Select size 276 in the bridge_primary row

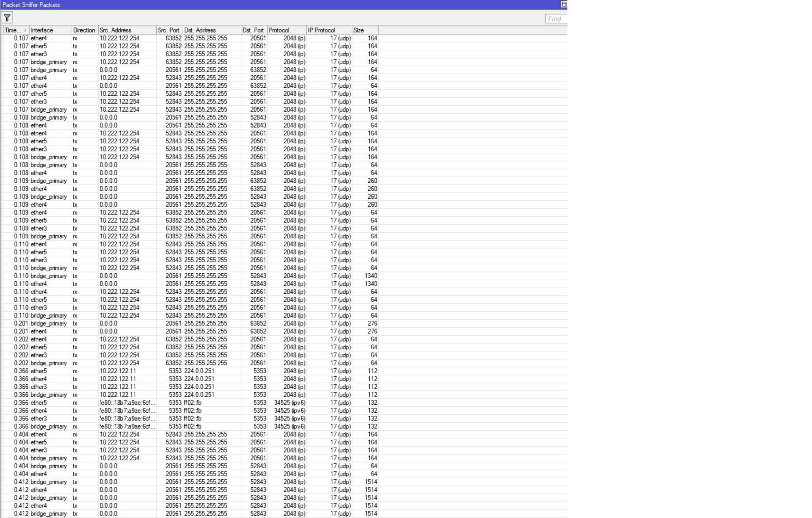(372, 324)
